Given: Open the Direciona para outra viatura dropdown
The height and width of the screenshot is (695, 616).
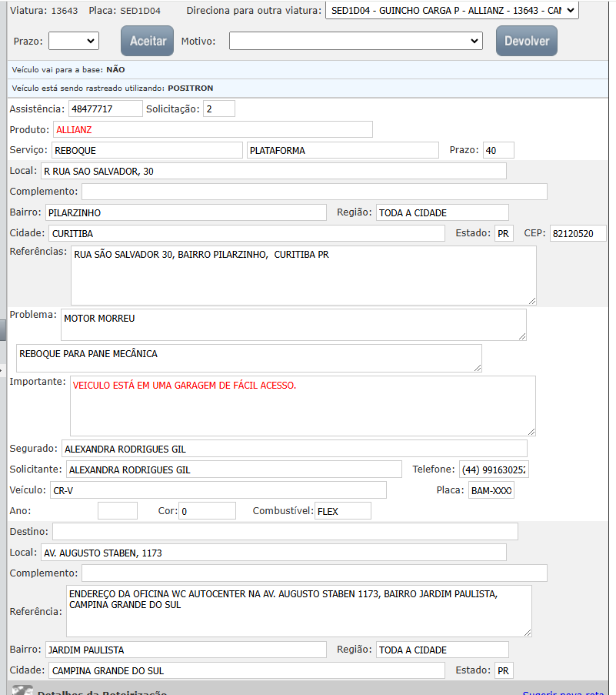Looking at the screenshot, I should (x=451, y=12).
